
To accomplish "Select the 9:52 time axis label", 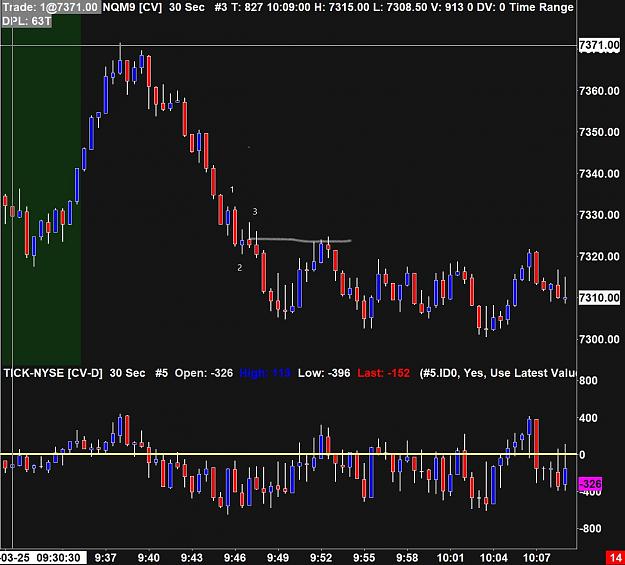I will coord(321,557).
